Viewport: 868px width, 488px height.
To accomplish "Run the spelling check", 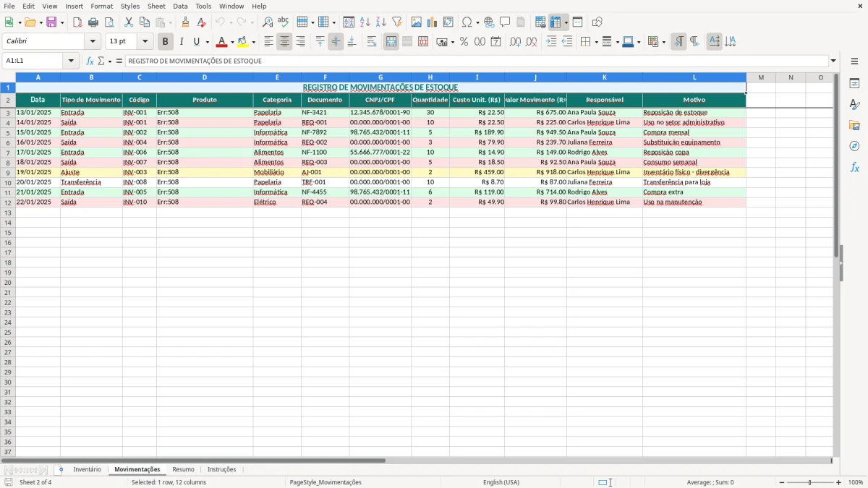I will pos(284,22).
